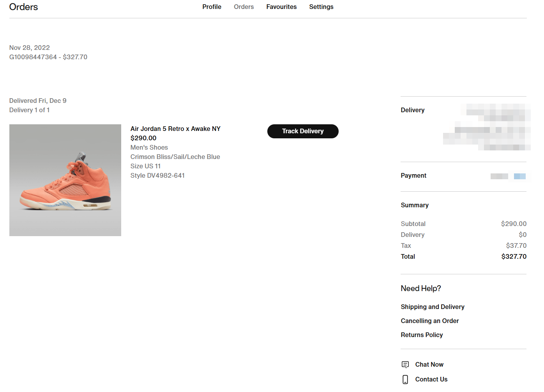This screenshot has width=544, height=392.
Task: Switch to the Orders tab
Action: click(244, 7)
